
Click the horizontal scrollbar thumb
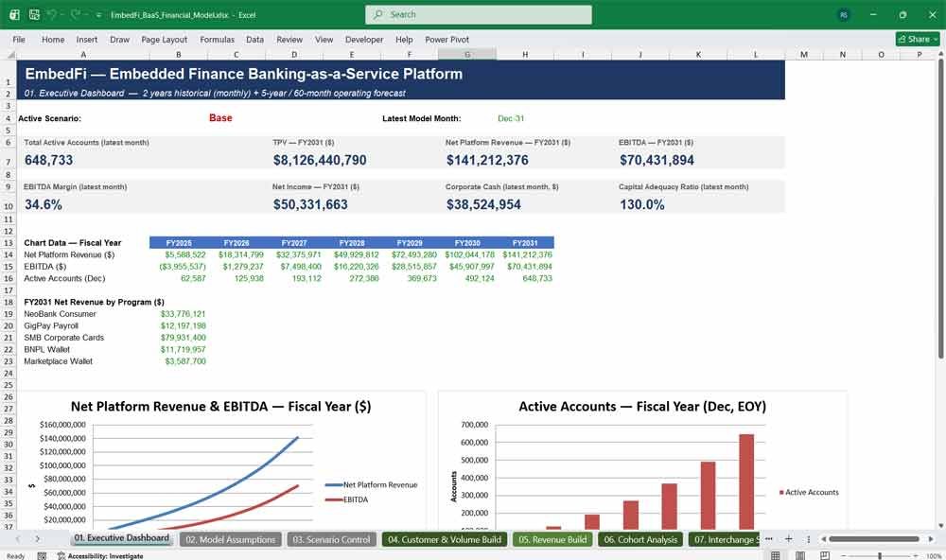873,539
